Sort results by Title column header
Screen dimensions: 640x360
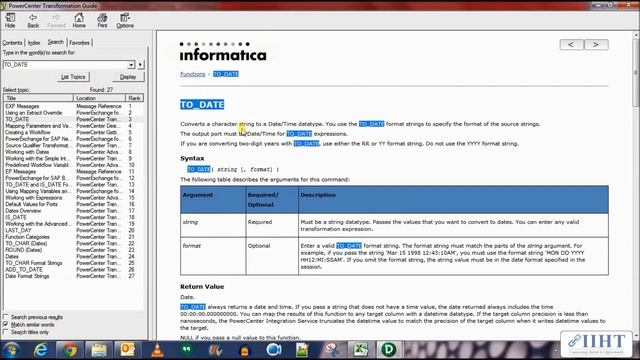tap(38, 98)
